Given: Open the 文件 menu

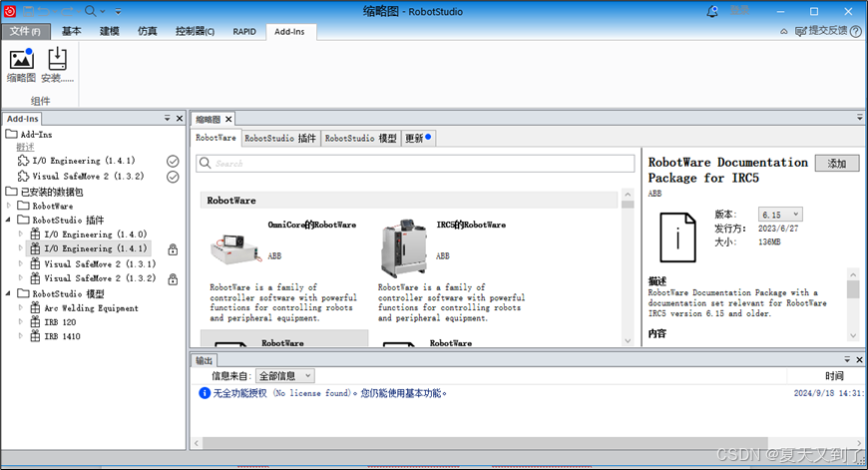Looking at the screenshot, I should [26, 32].
